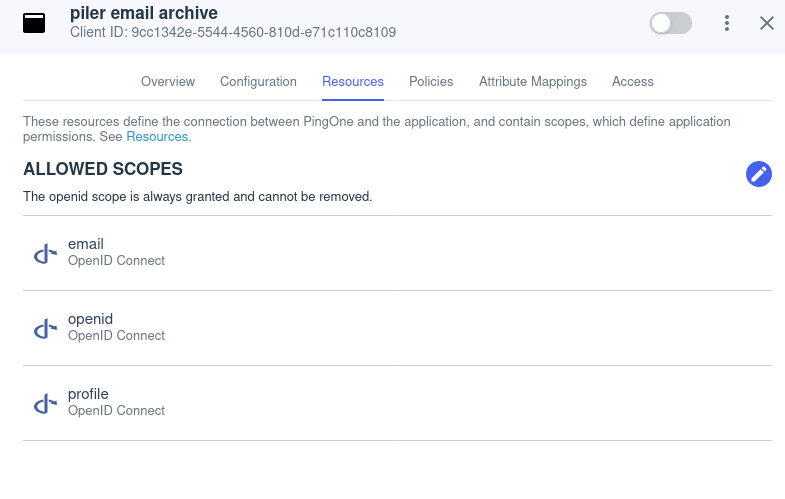Click the pencil edit icon for Allowed Scopes
Screen dimensions: 785x499
759,174
